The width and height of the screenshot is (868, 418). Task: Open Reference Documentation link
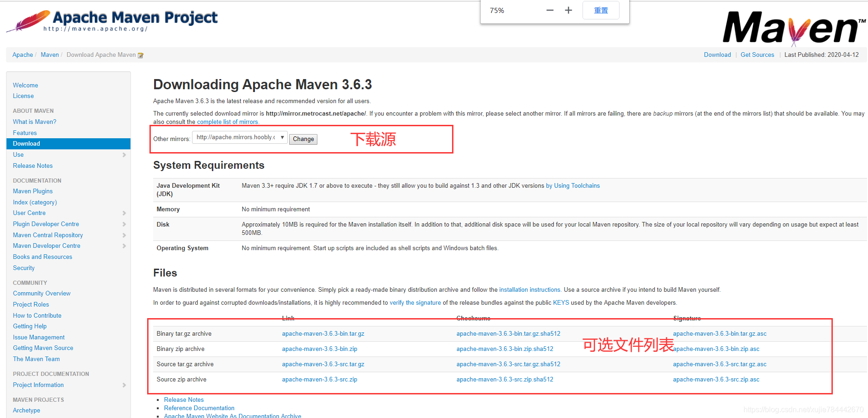199,408
